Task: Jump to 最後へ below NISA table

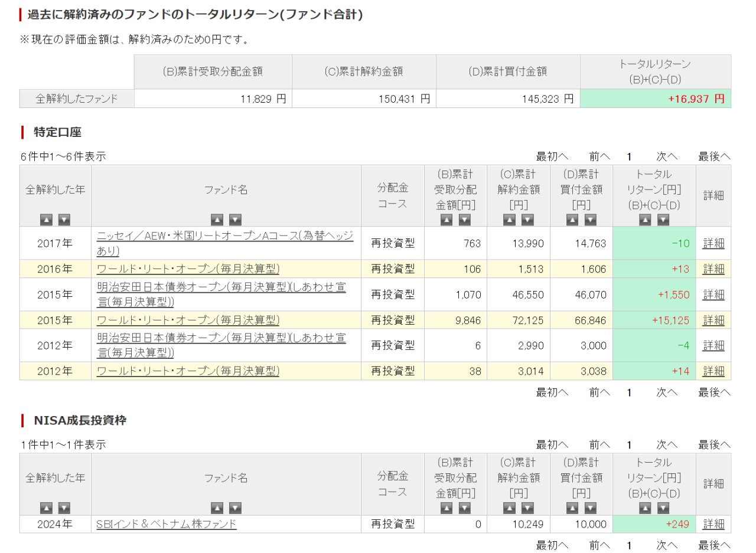Action: click(714, 545)
